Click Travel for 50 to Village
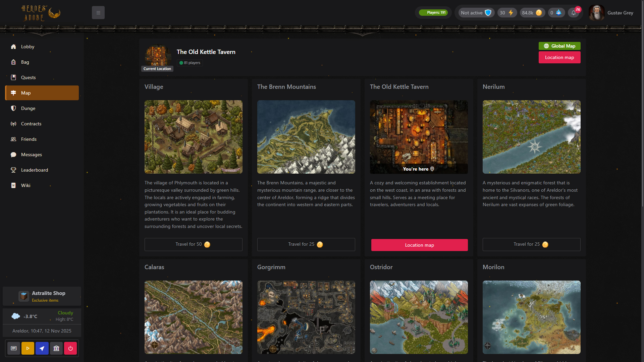Image resolution: width=644 pixels, height=362 pixels. (193, 244)
